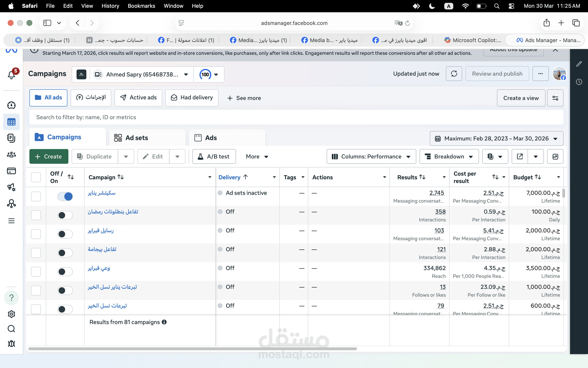Open the 100 opportunity score dropdown
This screenshot has width=588, height=368.
coord(209,74)
